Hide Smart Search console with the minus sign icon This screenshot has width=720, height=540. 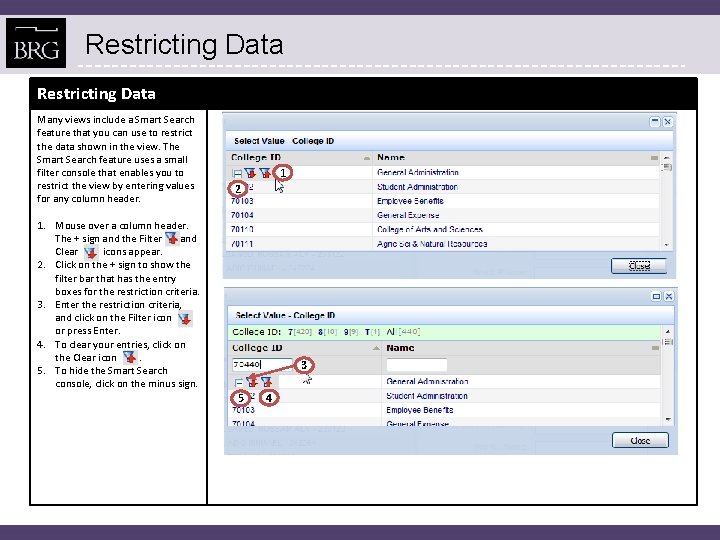tap(238, 382)
